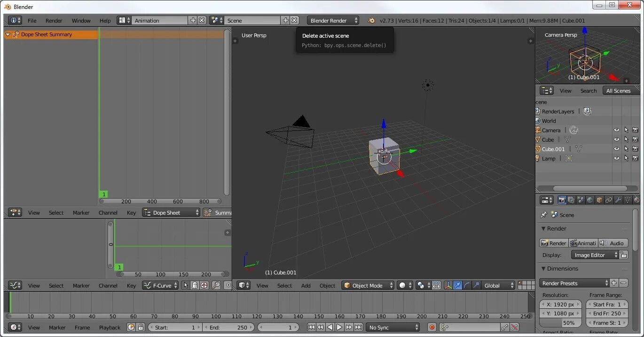This screenshot has height=337, width=644.
Task: Open the Help menu
Action: tap(105, 20)
